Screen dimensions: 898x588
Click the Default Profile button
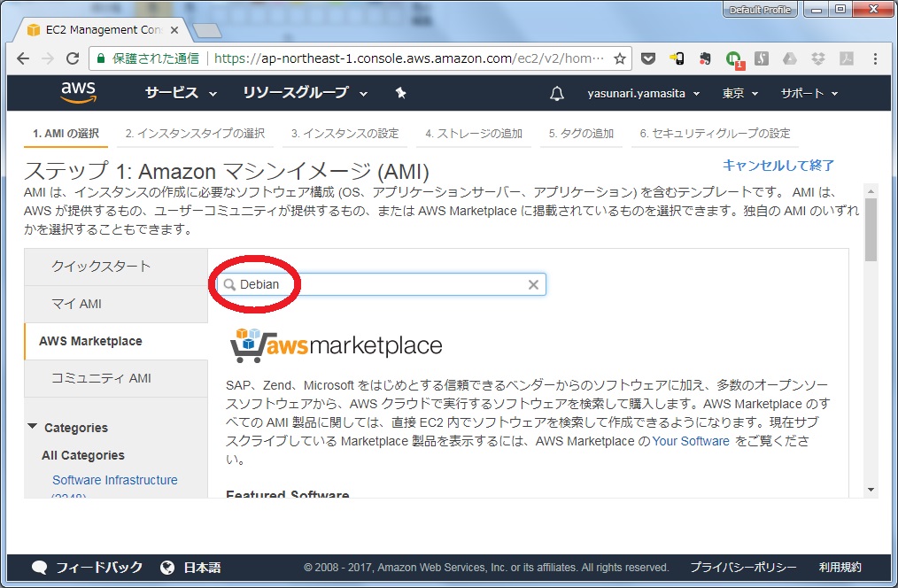click(x=760, y=10)
